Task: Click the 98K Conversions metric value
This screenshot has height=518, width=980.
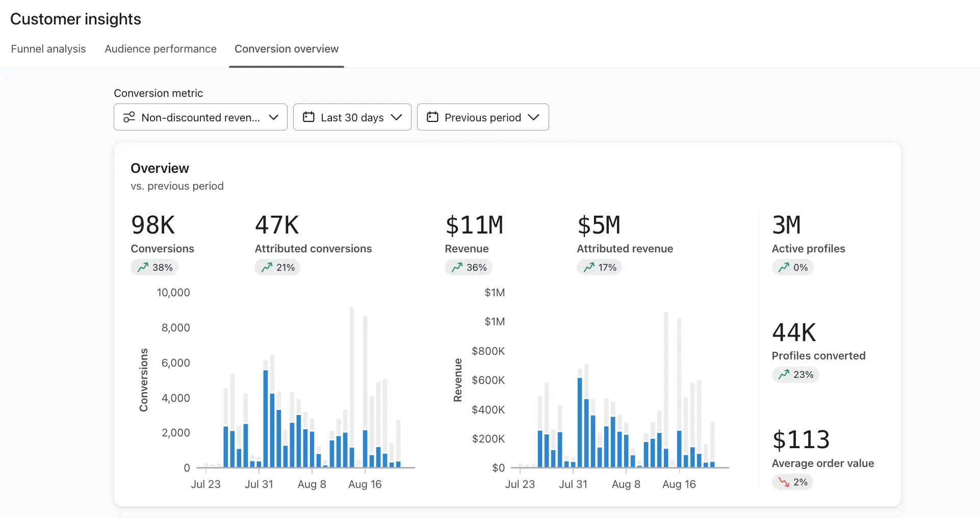Action: pos(153,225)
